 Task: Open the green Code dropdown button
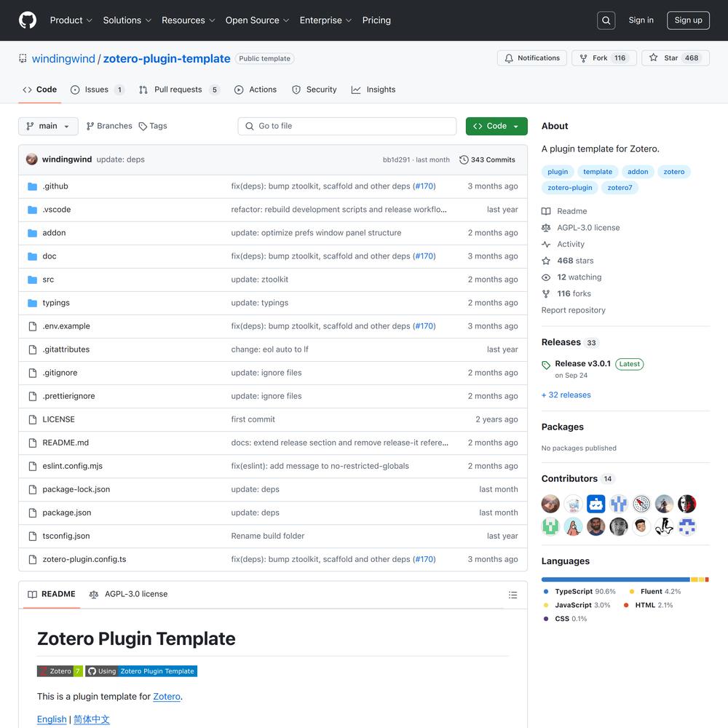pyautogui.click(x=496, y=126)
